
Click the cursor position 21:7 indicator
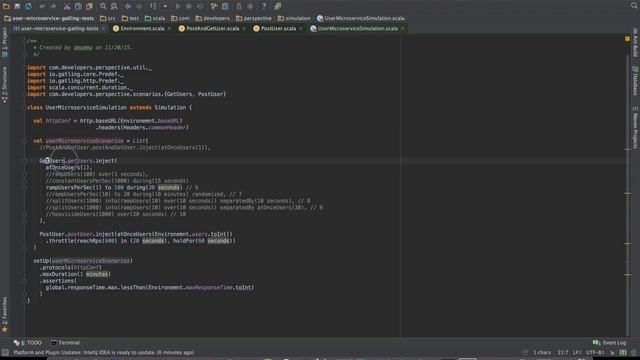[x=563, y=352]
